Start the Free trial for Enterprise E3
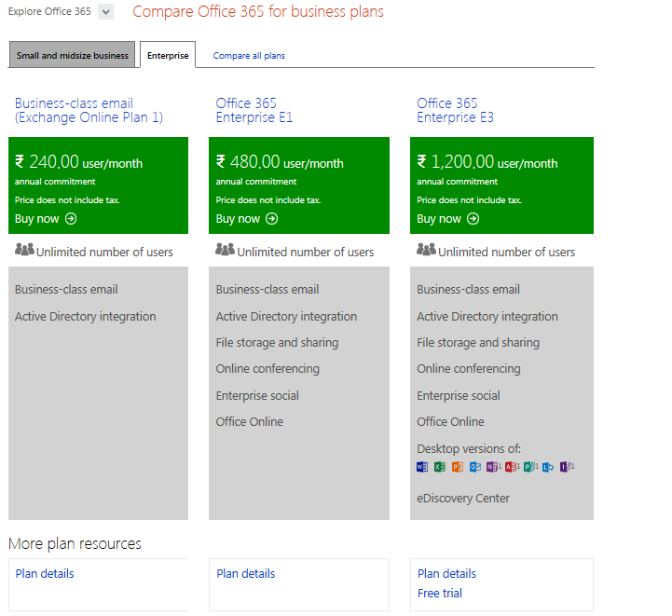 (440, 594)
